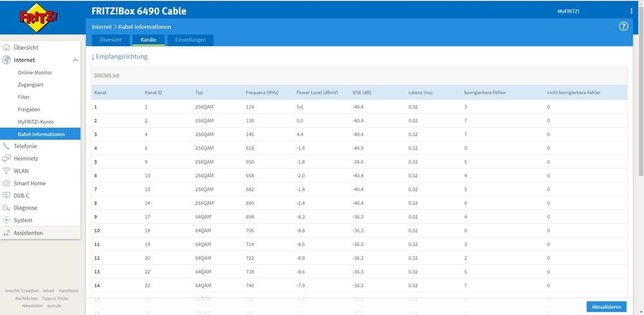Viewport: 644px width, 315px height.
Task: Open Assistenten in sidebar
Action: [x=28, y=233]
